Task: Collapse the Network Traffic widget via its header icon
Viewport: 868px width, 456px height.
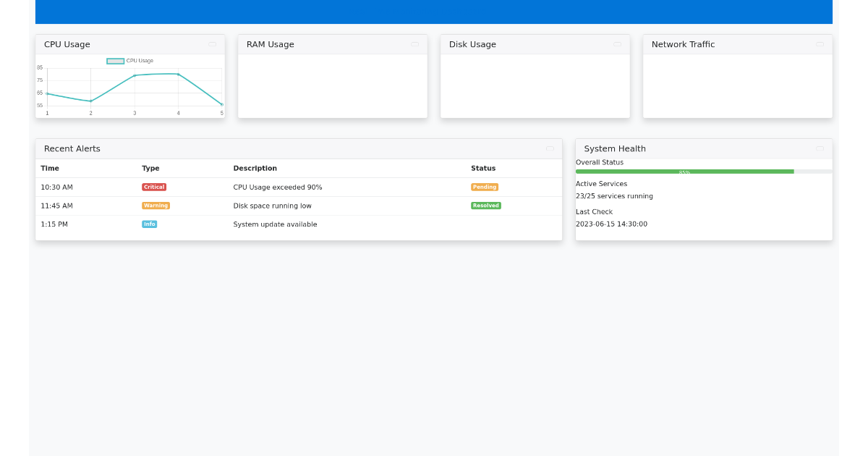Action: click(x=820, y=44)
